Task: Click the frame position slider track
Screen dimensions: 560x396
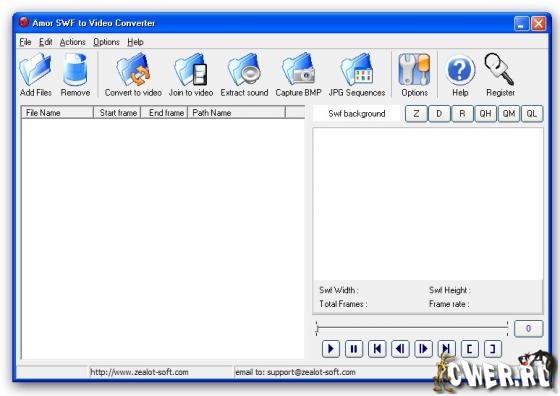Action: (x=412, y=328)
